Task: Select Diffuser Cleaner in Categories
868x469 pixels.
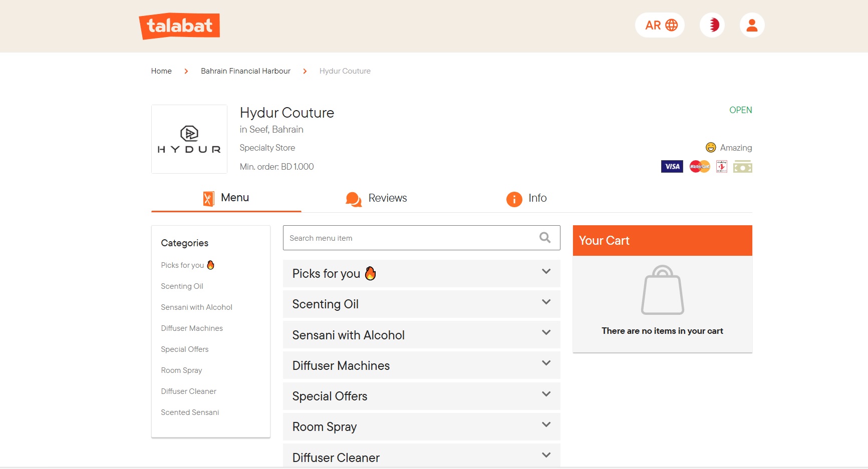Action: [188, 391]
